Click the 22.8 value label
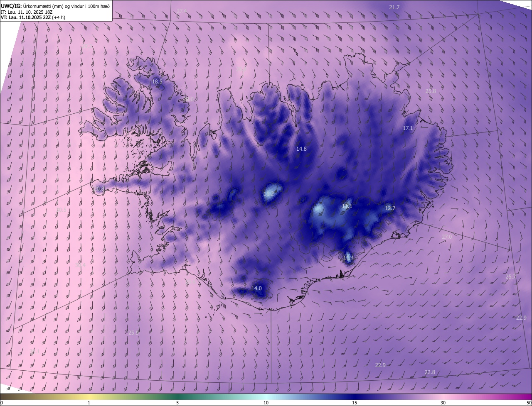The image size is (532, 406). coord(430,372)
